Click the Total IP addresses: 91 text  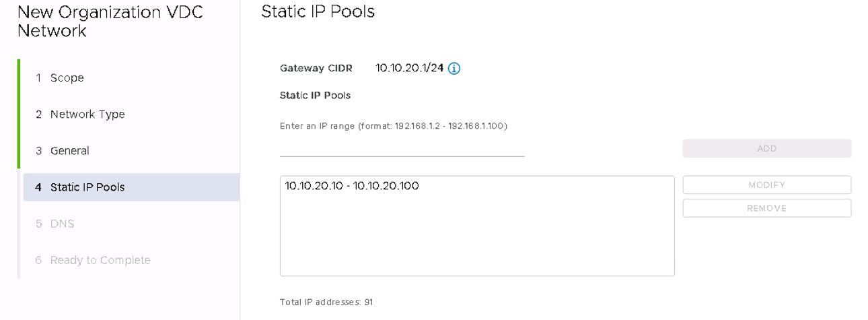click(x=326, y=302)
